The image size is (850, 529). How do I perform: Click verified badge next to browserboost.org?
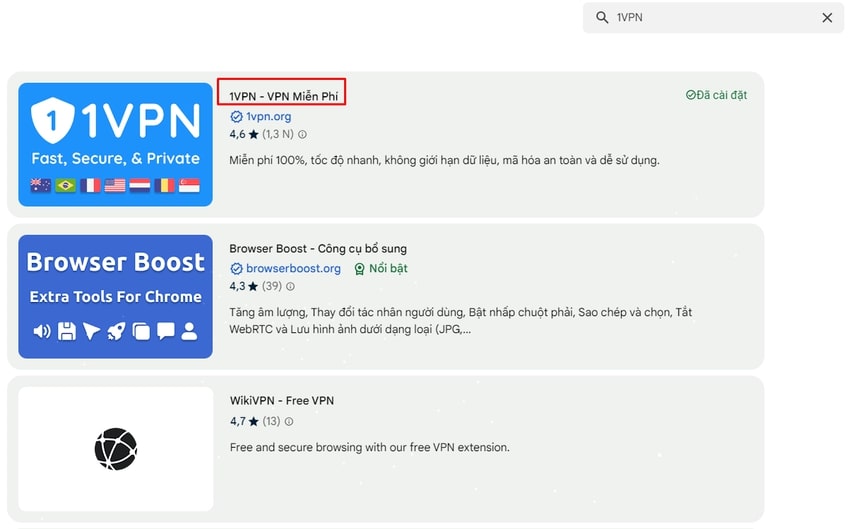(x=236, y=268)
